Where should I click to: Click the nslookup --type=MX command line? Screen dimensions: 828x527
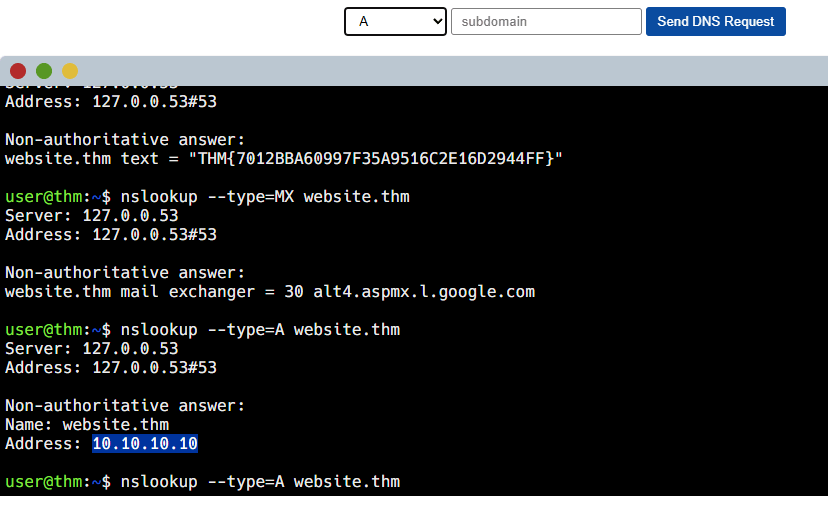[264, 197]
